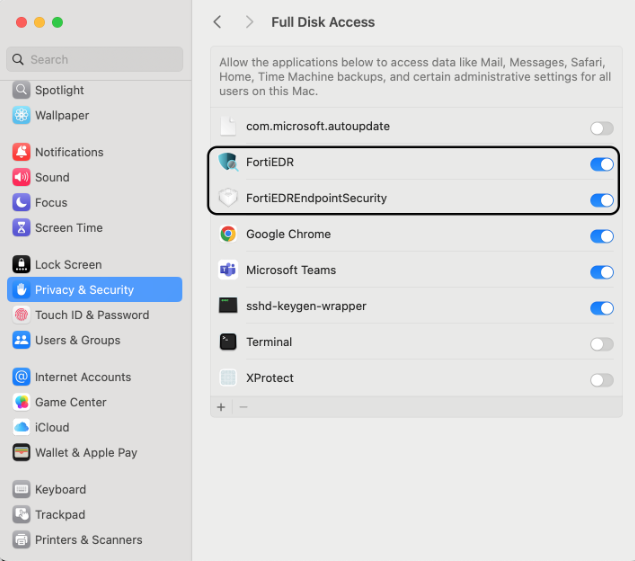Image resolution: width=635 pixels, height=561 pixels.
Task: Click the Search field in sidebar
Action: (95, 59)
